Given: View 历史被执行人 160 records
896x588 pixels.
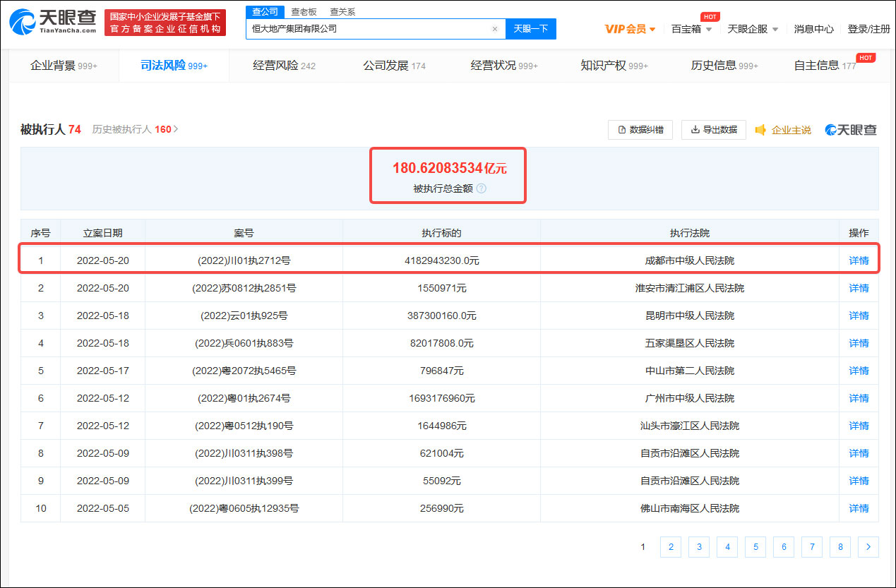Looking at the screenshot, I should point(133,129).
